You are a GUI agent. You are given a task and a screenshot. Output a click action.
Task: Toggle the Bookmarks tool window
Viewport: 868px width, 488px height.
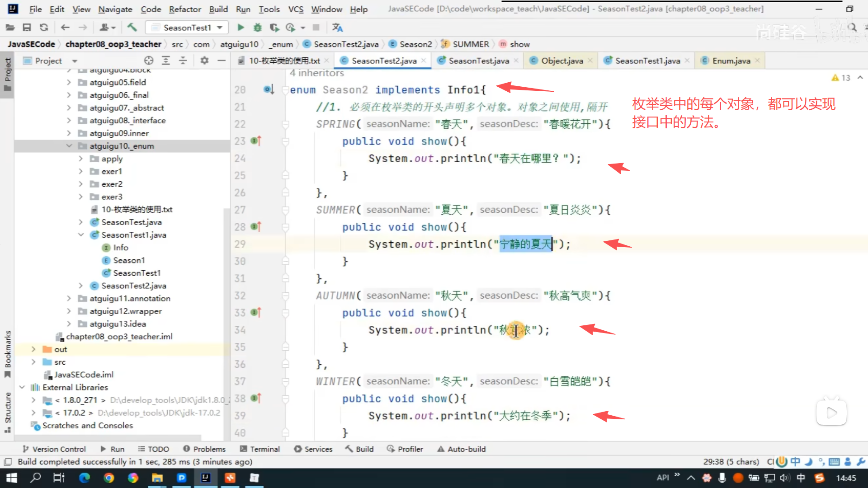pyautogui.click(x=7, y=352)
